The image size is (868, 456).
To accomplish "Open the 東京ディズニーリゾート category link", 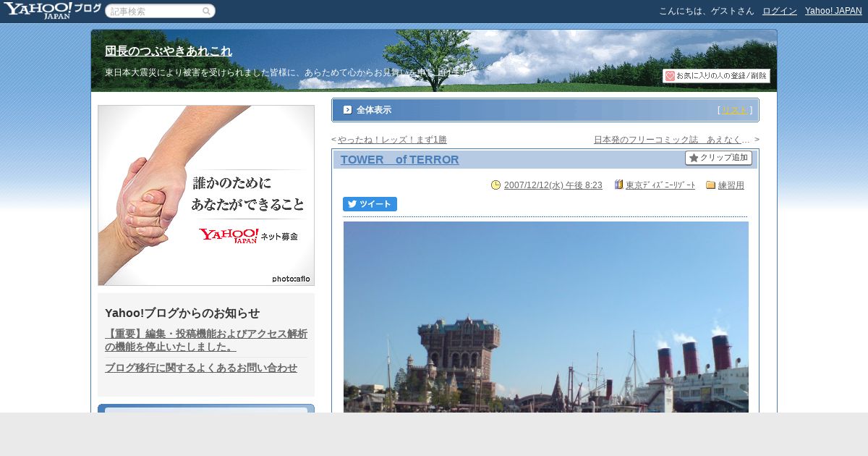I will (660, 185).
